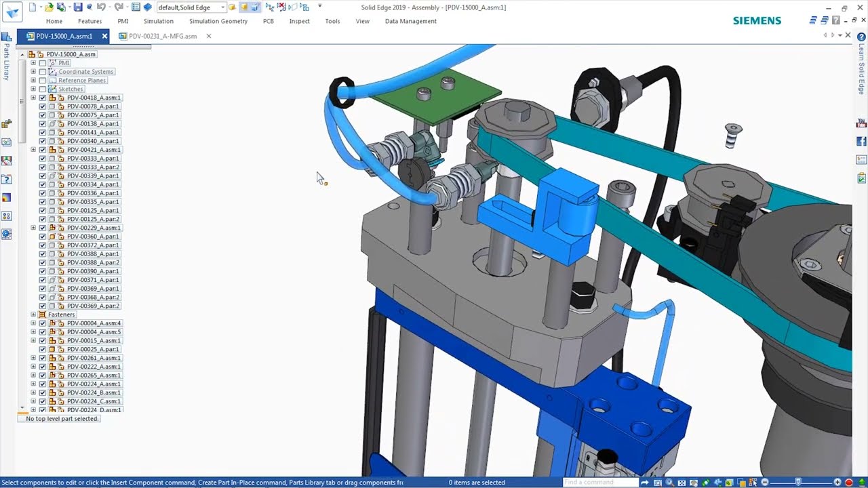868x488 pixels.
Task: Click the Redo arrow icon
Action: (119, 7)
